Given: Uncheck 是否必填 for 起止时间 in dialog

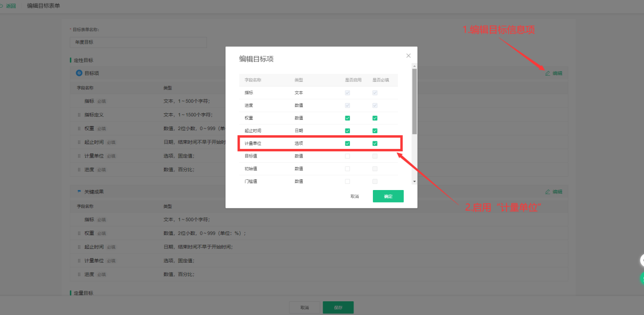Looking at the screenshot, I should (x=375, y=131).
